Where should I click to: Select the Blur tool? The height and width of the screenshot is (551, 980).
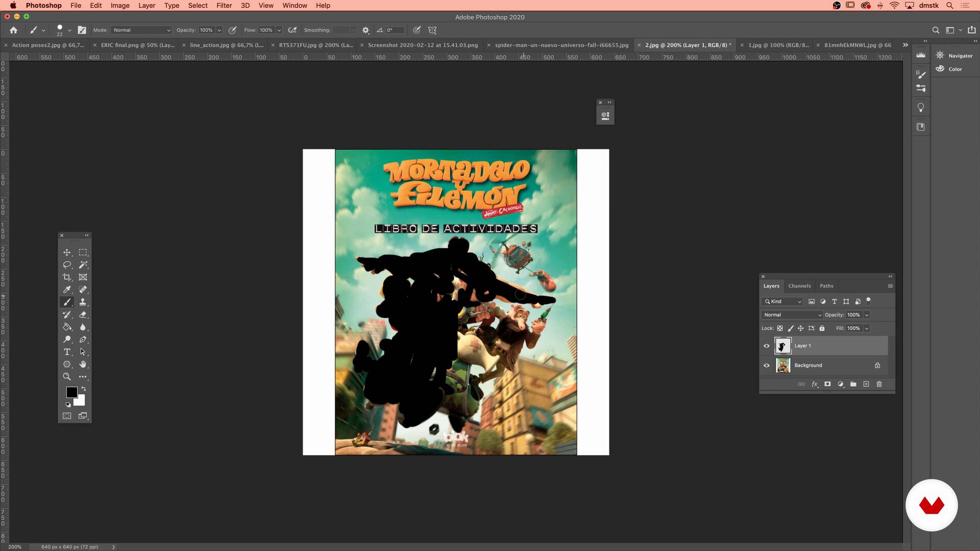pyautogui.click(x=83, y=327)
